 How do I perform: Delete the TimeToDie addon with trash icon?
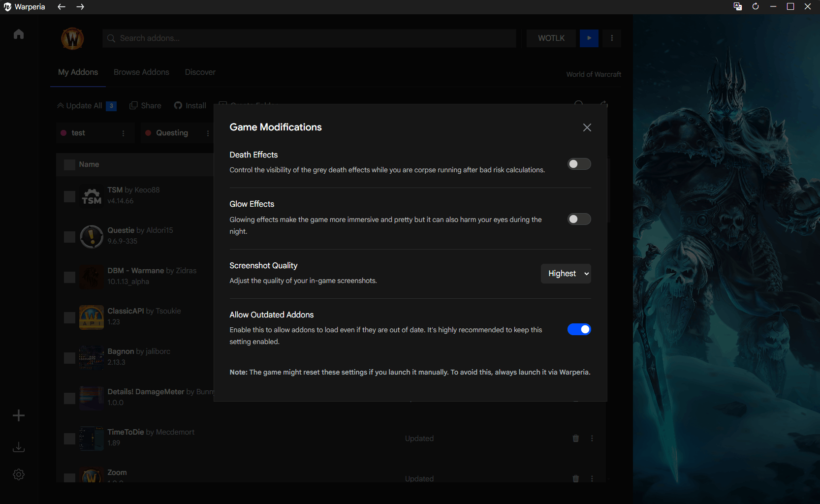(575, 439)
